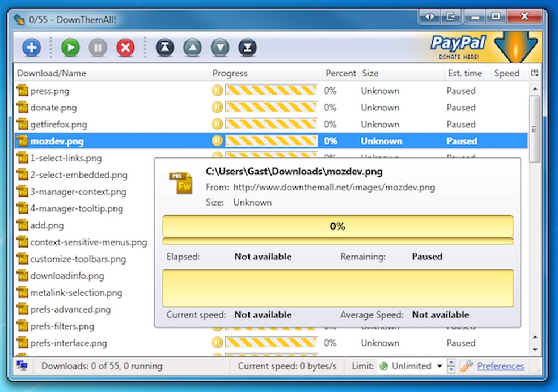The width and height of the screenshot is (558, 392).
Task: Decrease speed limit with the down stepper arrow
Action: (x=451, y=369)
